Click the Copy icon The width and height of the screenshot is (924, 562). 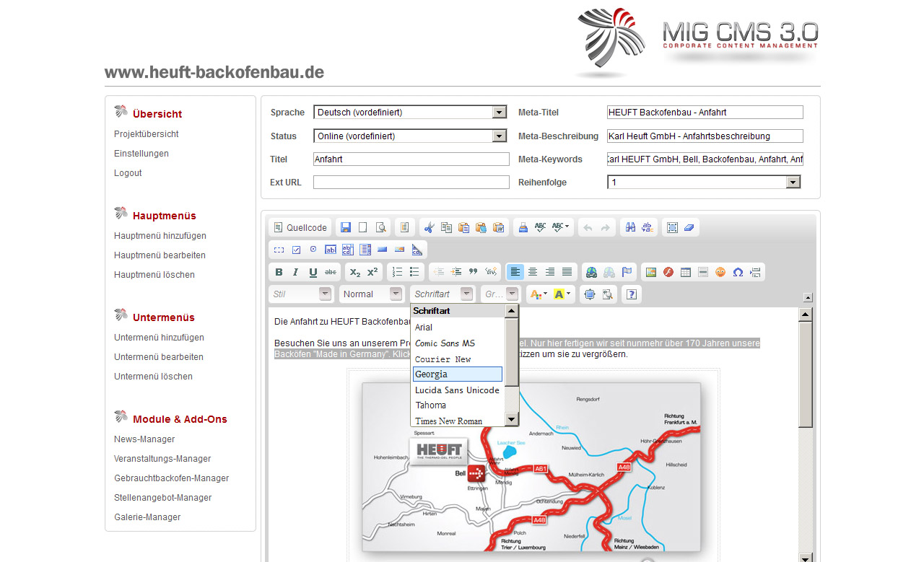click(446, 227)
